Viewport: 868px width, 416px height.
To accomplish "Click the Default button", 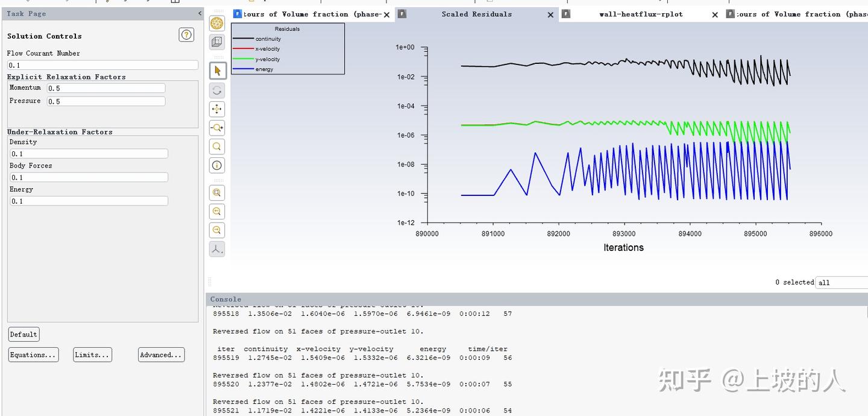I will [24, 335].
